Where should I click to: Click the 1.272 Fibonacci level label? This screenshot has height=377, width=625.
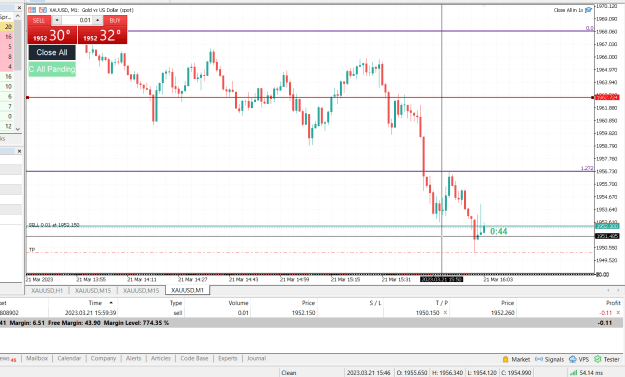pos(587,168)
